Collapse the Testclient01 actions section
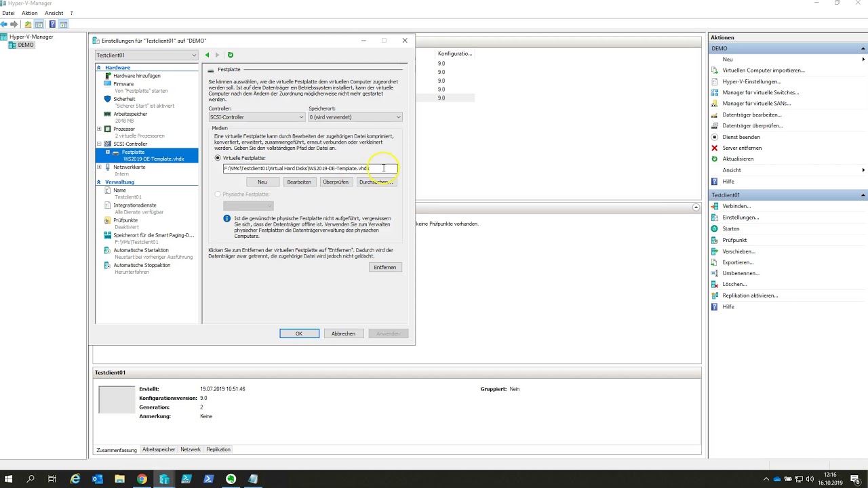Viewport: 868px width, 488px height. (863, 195)
